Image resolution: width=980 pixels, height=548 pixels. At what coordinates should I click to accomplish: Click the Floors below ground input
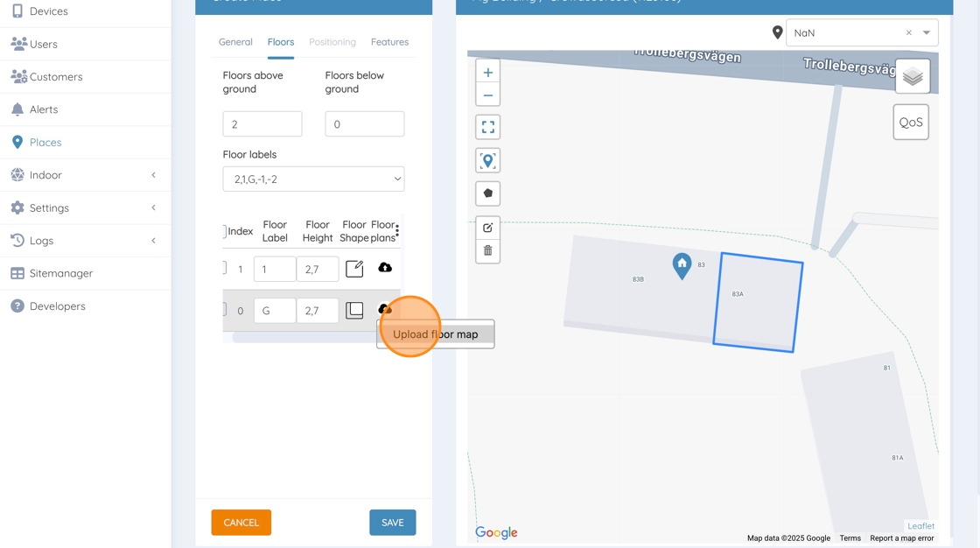[x=364, y=123]
